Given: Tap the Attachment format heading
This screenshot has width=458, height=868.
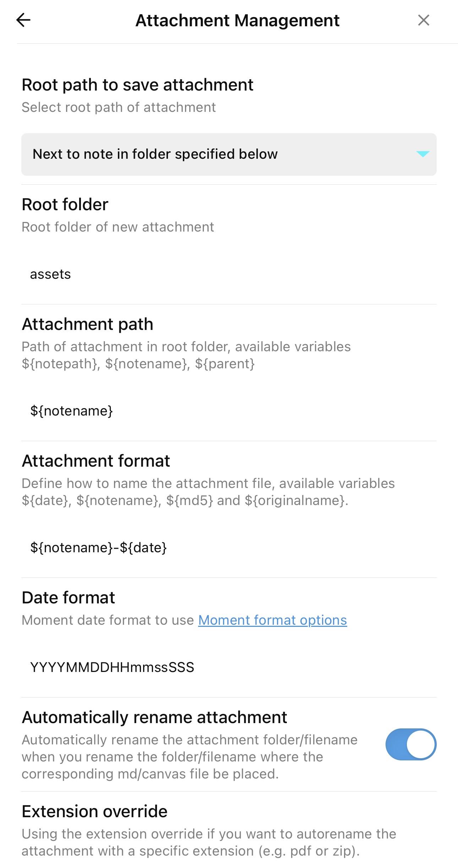Looking at the screenshot, I should [96, 461].
